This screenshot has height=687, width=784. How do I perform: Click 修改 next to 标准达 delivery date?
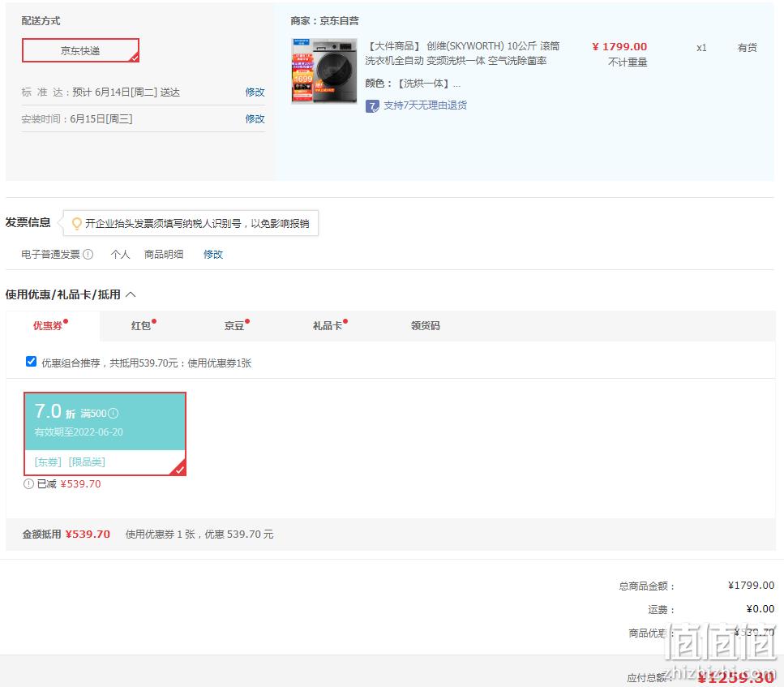tap(255, 92)
